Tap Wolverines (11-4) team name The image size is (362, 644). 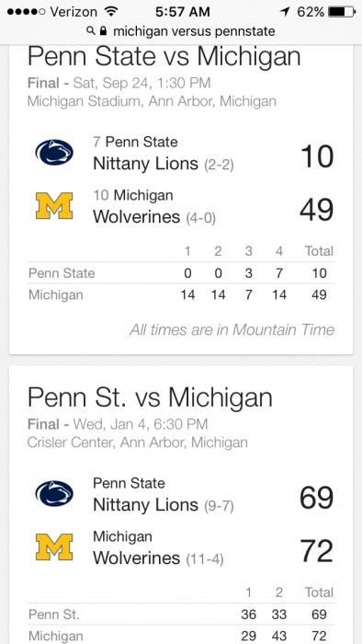(x=158, y=558)
